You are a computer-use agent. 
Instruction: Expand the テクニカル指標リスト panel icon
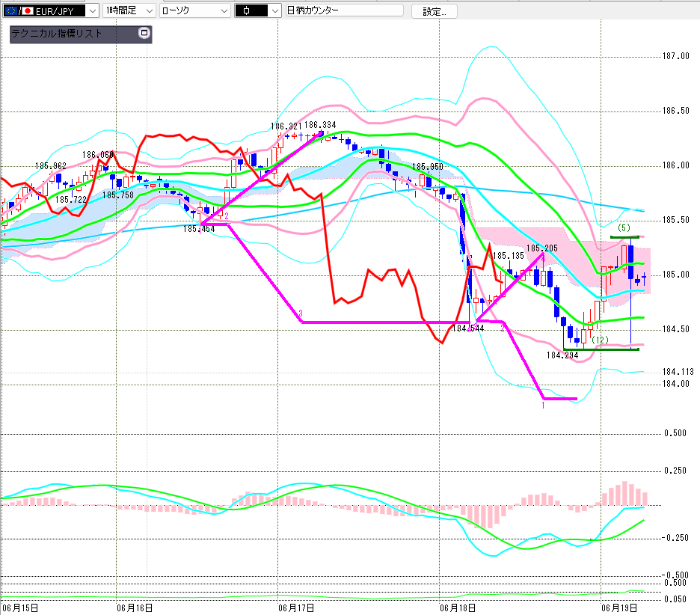tap(144, 33)
